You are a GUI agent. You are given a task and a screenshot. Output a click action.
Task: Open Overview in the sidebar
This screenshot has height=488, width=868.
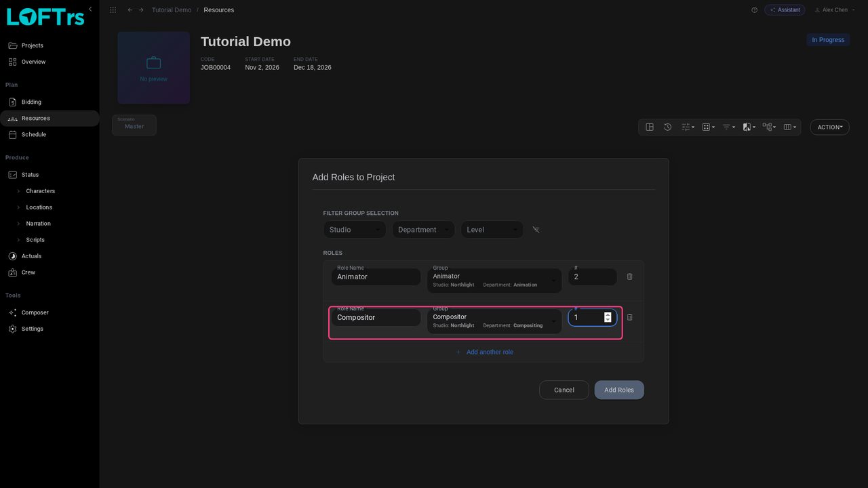click(50, 62)
